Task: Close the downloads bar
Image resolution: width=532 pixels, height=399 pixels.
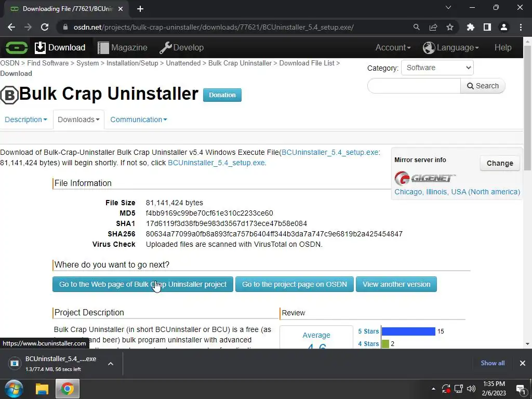Action: click(x=523, y=363)
